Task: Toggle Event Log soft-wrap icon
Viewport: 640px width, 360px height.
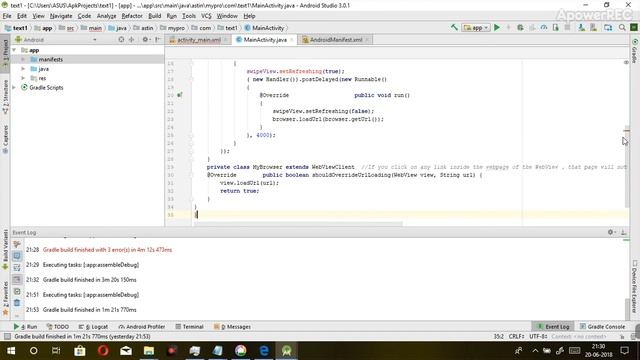Action: (17, 267)
